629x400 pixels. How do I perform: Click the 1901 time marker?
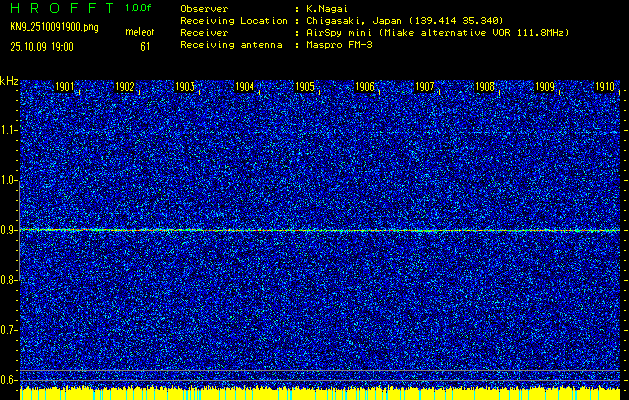[65, 87]
